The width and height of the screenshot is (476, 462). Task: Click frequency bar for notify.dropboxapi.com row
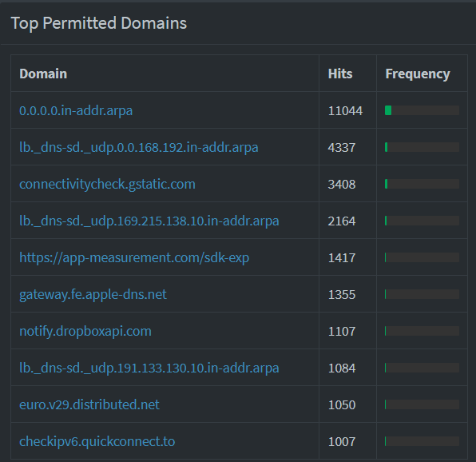[x=422, y=331]
